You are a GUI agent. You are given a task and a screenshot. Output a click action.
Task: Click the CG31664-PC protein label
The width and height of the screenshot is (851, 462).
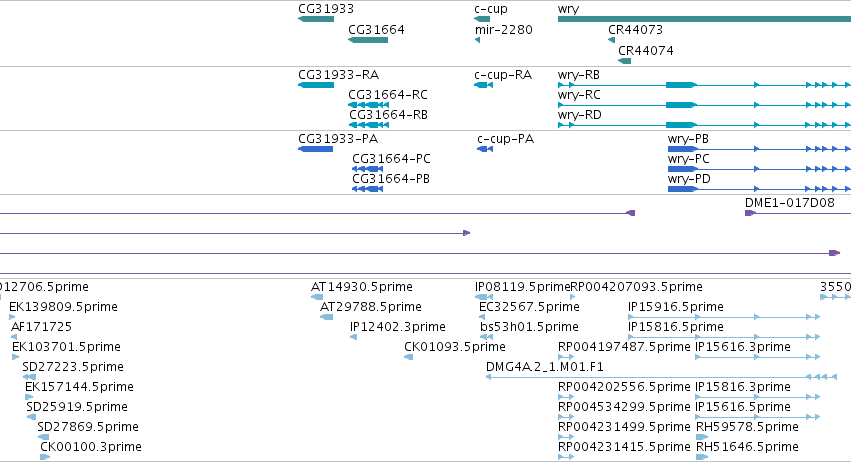391,159
